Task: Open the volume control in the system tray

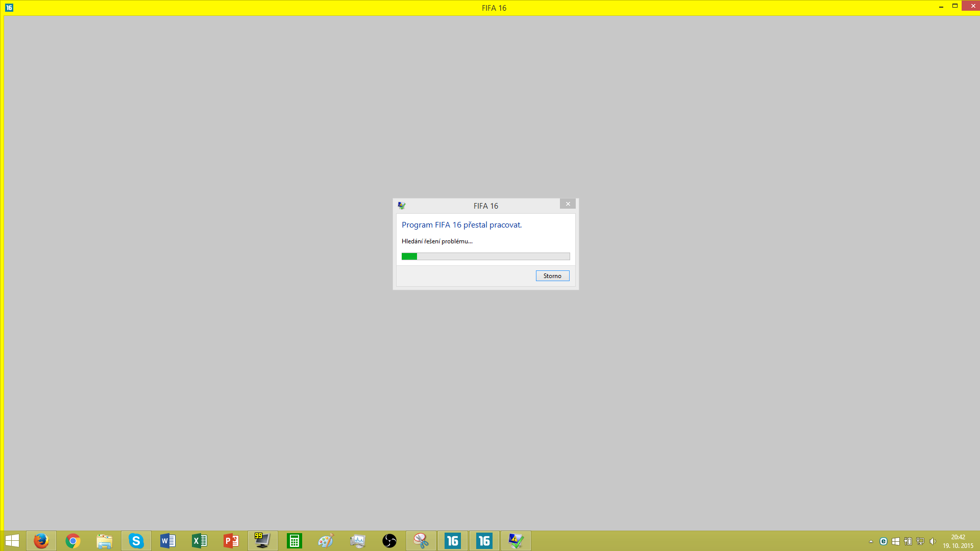Action: pyautogui.click(x=933, y=542)
